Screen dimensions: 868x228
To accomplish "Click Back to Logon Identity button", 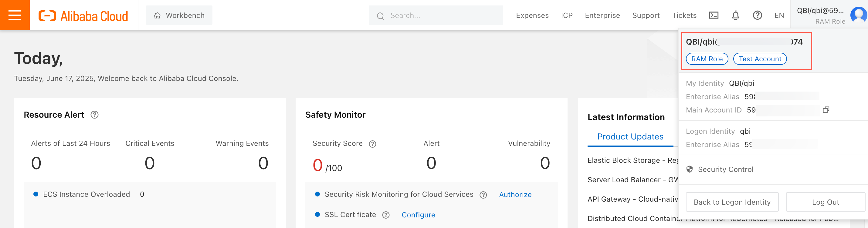I will (732, 202).
